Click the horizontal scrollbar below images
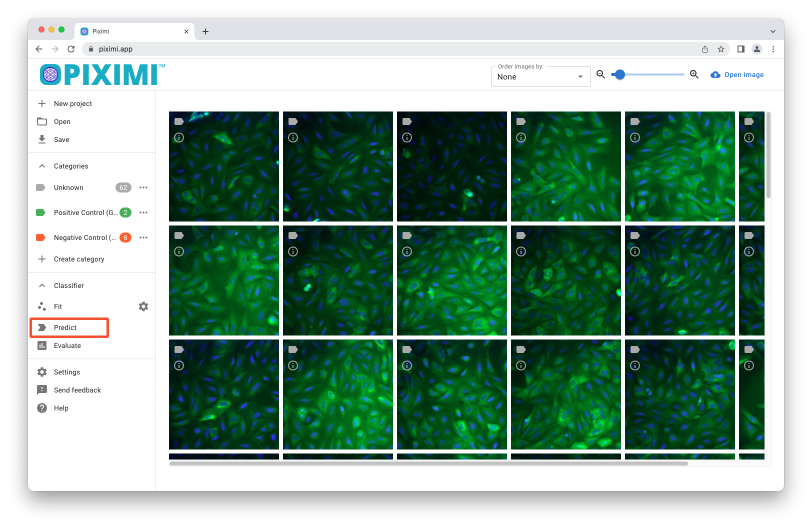 click(x=428, y=463)
